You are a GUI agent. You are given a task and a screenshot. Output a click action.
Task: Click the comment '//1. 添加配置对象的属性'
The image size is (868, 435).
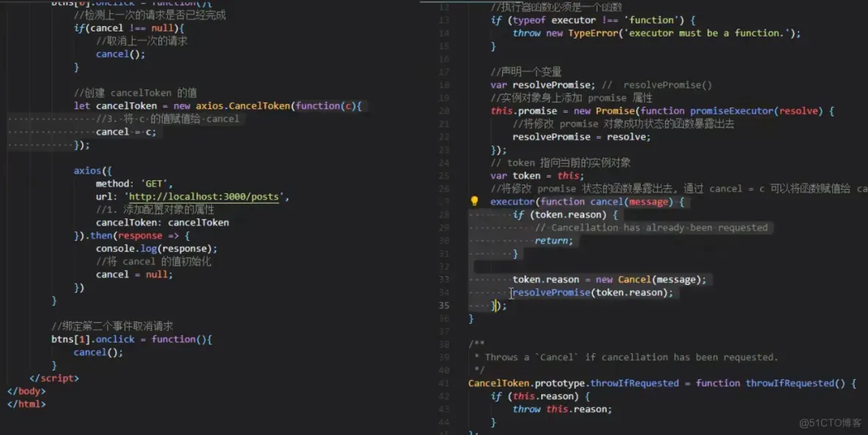[x=155, y=209]
